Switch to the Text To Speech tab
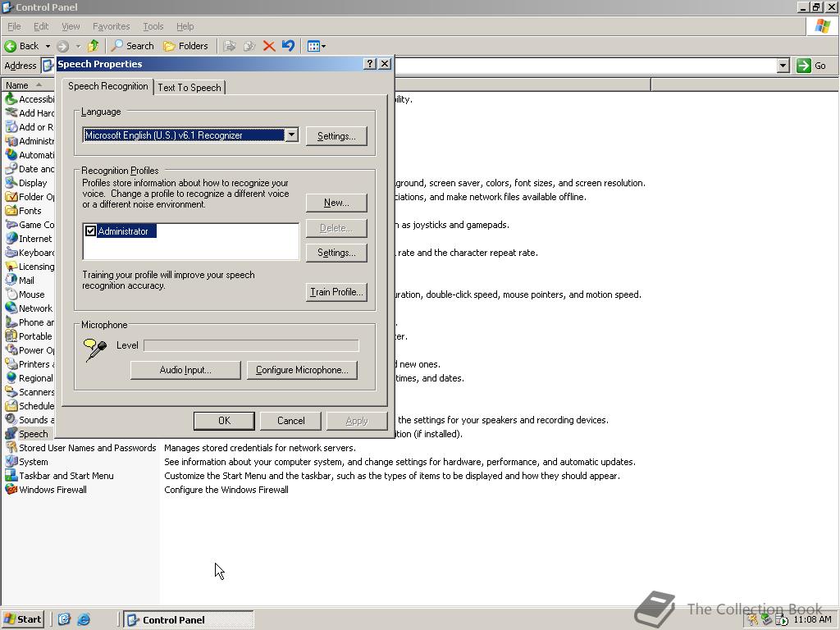The height and width of the screenshot is (630, 840). point(189,87)
